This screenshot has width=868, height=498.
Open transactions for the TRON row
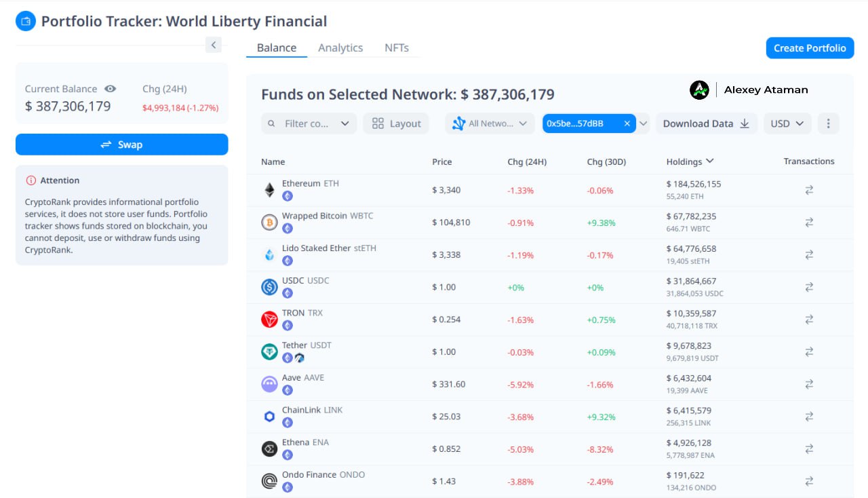point(809,320)
